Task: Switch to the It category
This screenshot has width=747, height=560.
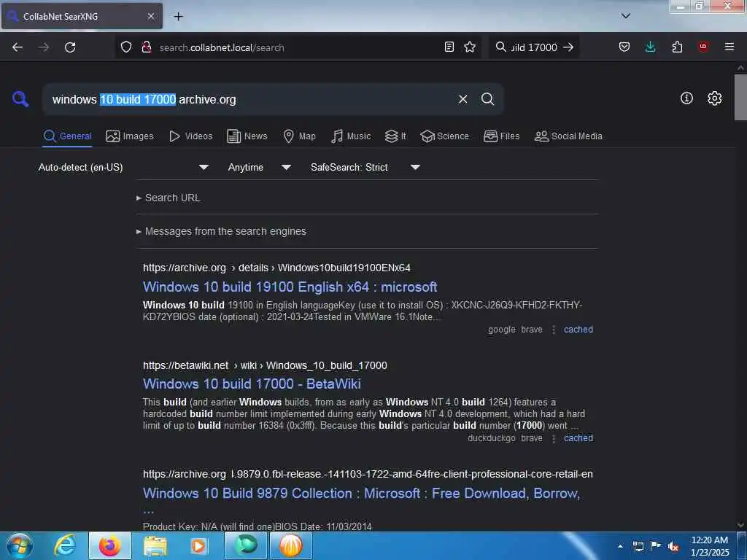Action: coord(395,136)
